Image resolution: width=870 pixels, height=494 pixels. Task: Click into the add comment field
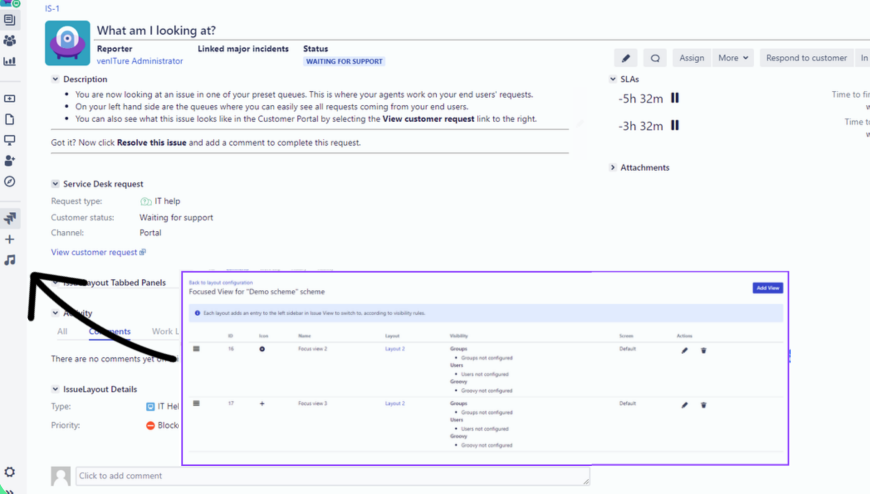[333, 476]
